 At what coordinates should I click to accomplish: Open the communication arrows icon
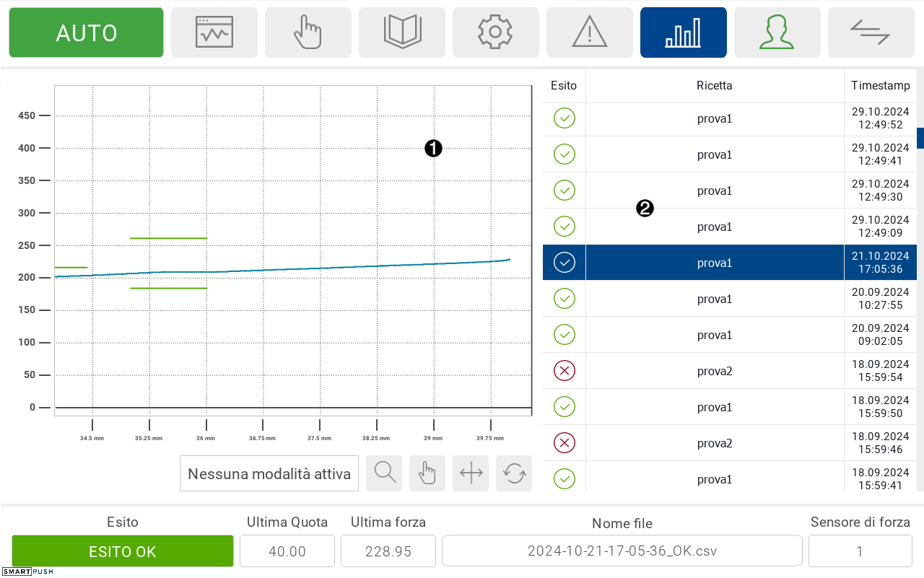pyautogui.click(x=871, y=32)
